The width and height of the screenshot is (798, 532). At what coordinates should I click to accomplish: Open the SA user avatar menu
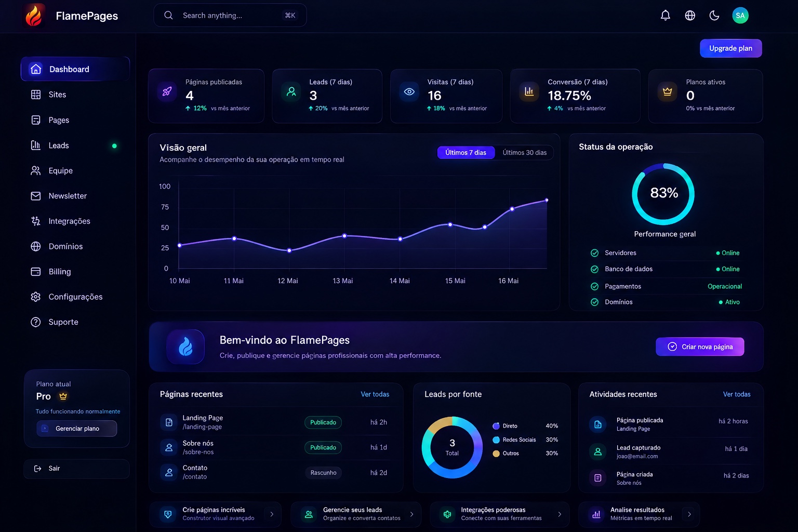(x=740, y=16)
